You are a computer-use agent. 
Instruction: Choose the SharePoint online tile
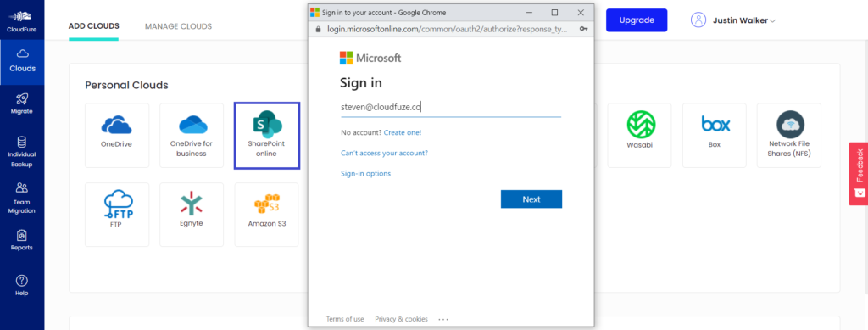[267, 135]
